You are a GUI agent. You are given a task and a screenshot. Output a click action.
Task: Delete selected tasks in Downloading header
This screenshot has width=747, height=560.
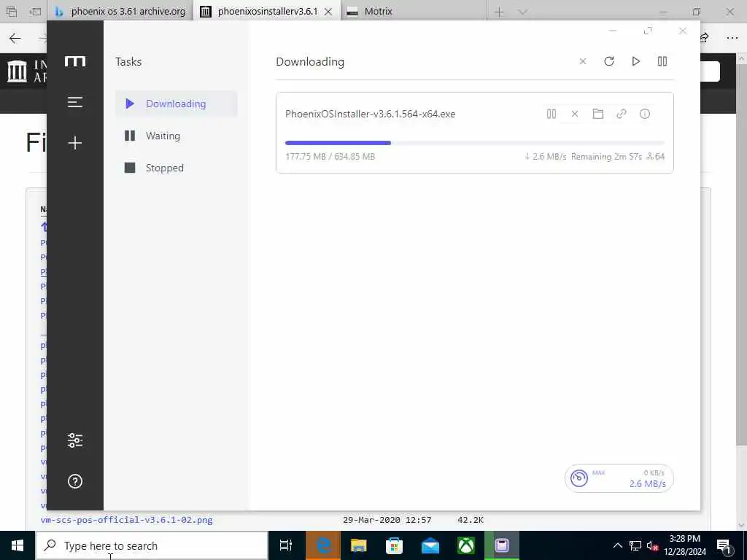click(x=583, y=61)
